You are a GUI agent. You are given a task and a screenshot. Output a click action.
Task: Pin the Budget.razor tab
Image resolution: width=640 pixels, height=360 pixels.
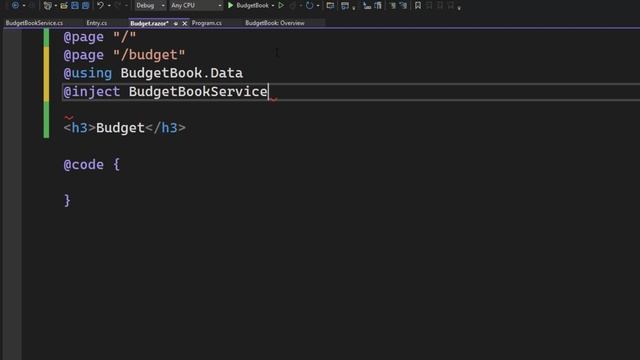click(x=176, y=24)
